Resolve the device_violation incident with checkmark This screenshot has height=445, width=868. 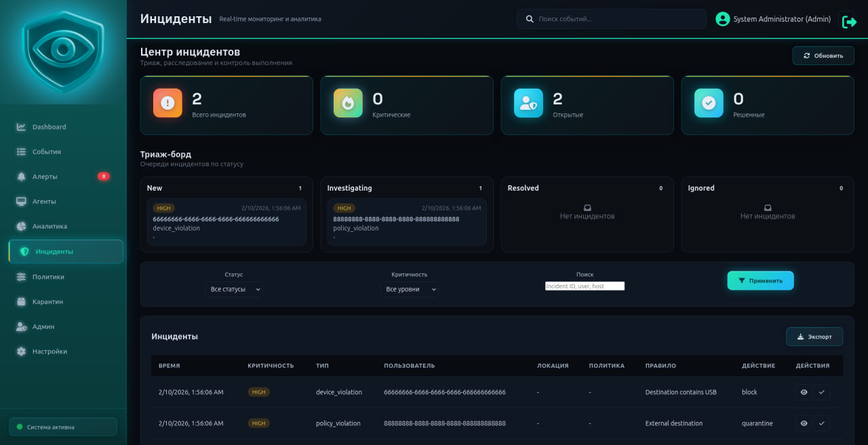pos(822,392)
